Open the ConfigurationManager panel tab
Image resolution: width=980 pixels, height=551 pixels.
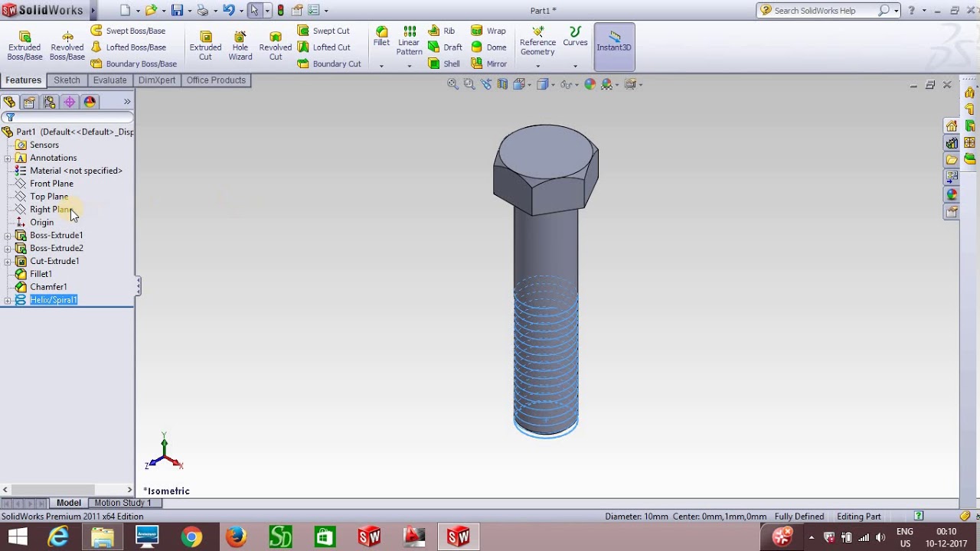coord(50,102)
